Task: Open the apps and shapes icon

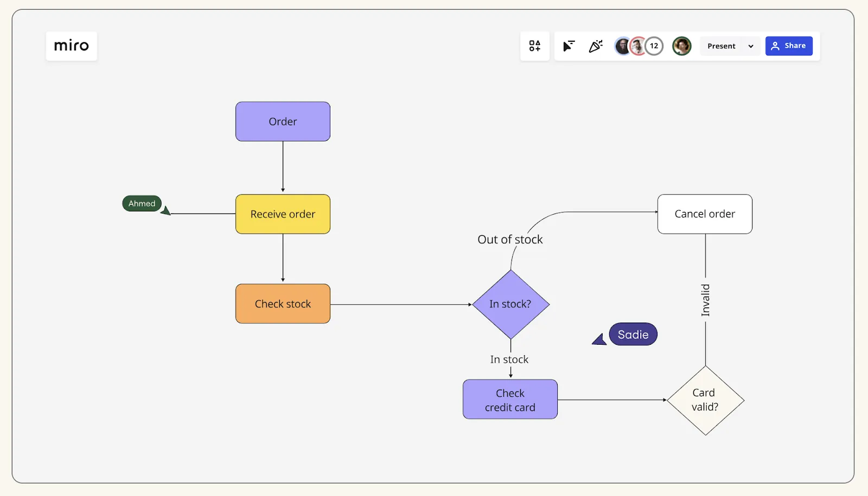Action: [535, 46]
